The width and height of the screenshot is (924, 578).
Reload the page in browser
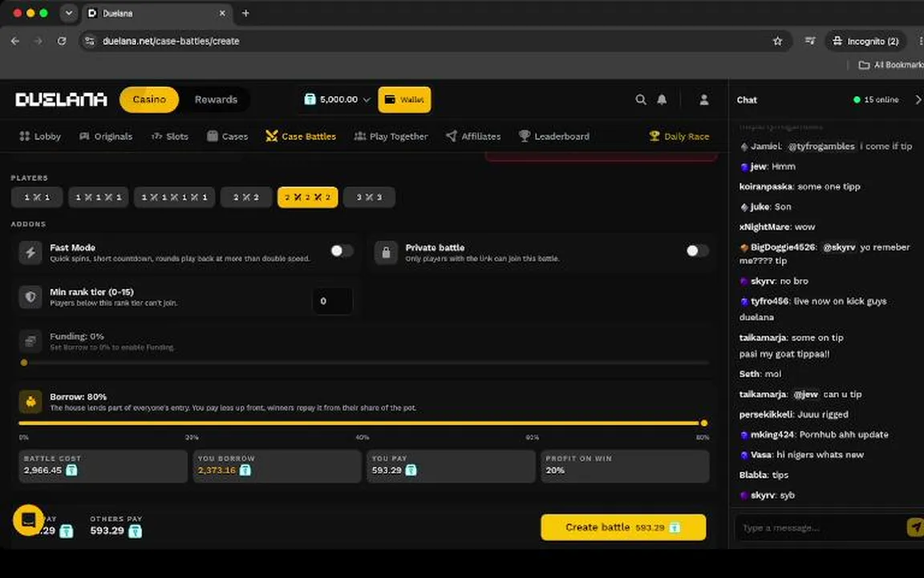coord(61,41)
